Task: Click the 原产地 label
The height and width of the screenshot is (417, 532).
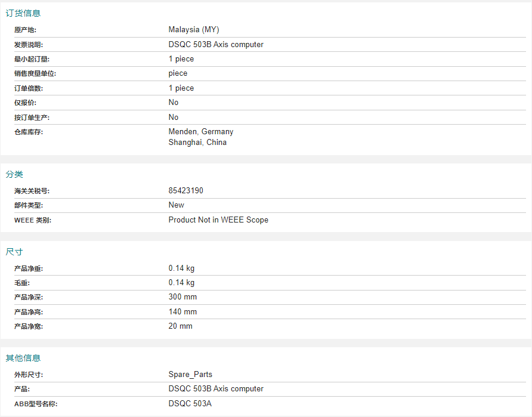Action: tap(26, 30)
